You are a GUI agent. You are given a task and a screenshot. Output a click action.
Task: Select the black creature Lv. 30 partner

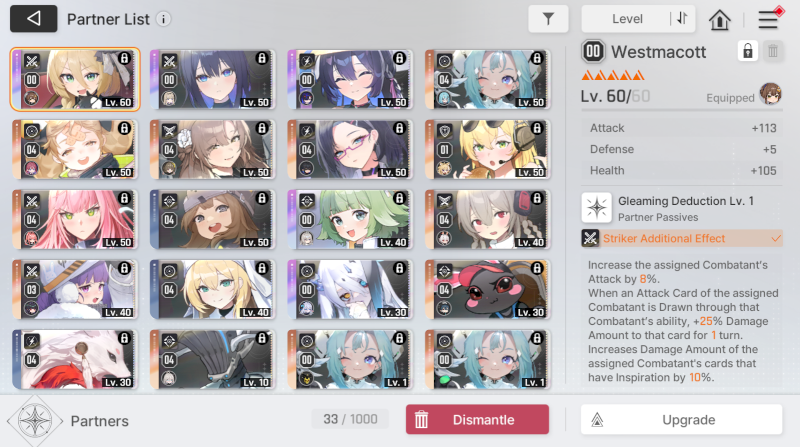488,289
